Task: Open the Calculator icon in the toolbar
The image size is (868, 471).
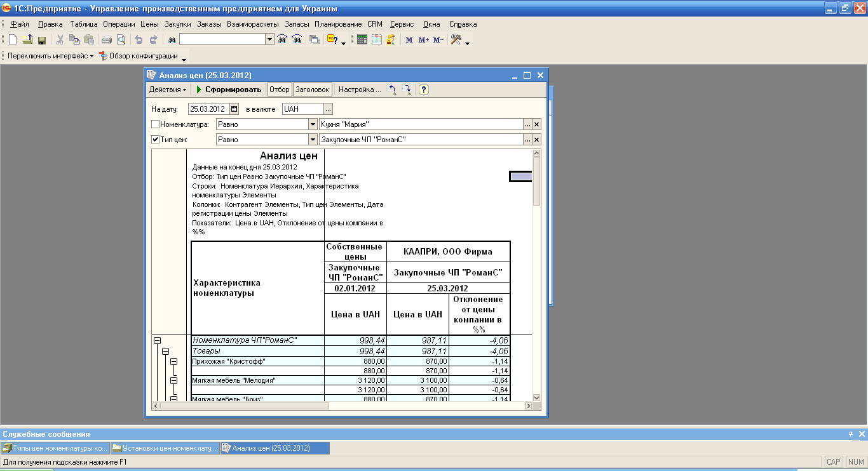Action: point(362,39)
